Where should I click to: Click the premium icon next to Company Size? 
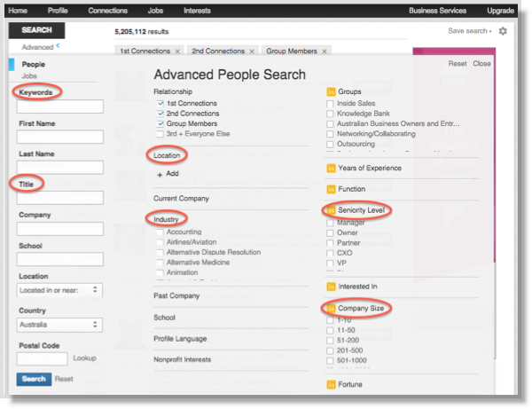click(x=332, y=308)
